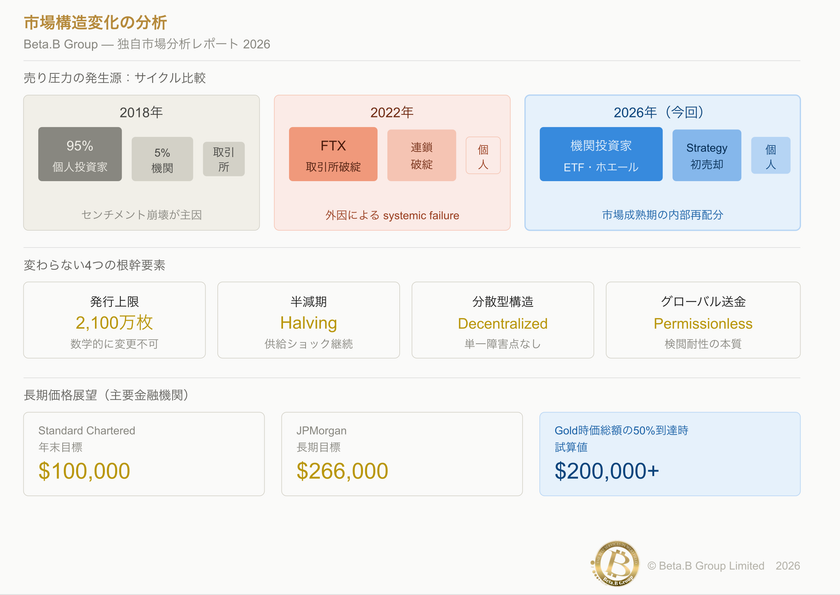Select the 個人 block in 2026 card
The image size is (840, 595).
pos(771,156)
